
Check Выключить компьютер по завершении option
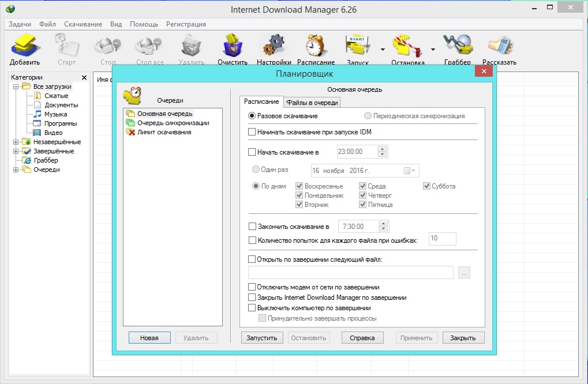(252, 308)
